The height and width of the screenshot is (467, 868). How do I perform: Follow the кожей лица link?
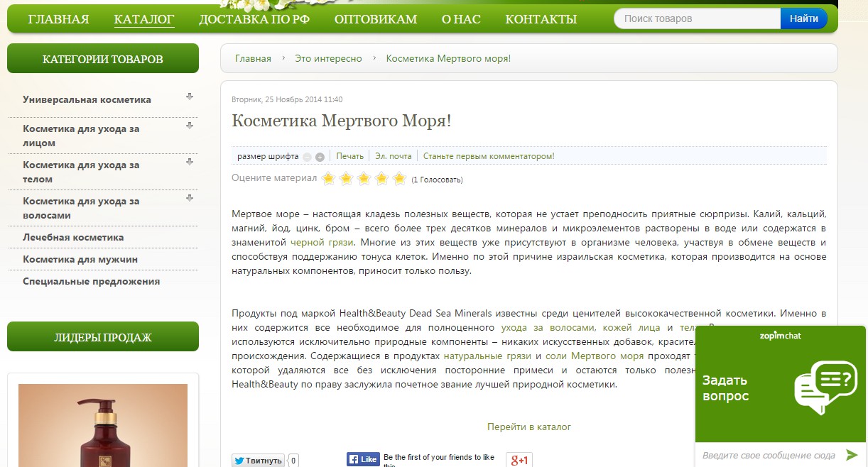(631, 327)
